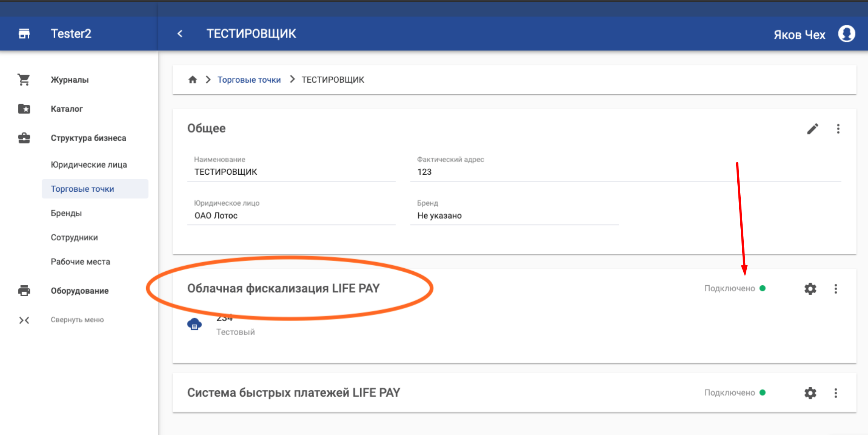Open settings gear for Облачная фискализация

(x=810, y=289)
